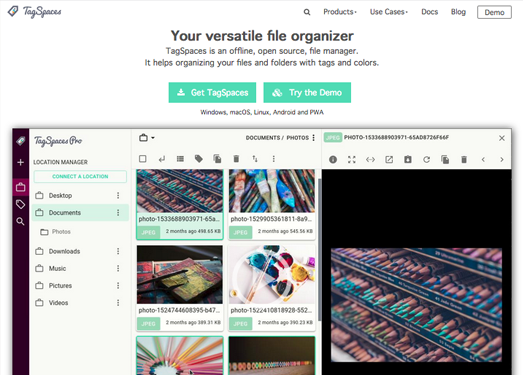
Task: Expand the Use Cases menu
Action: pyautogui.click(x=389, y=12)
